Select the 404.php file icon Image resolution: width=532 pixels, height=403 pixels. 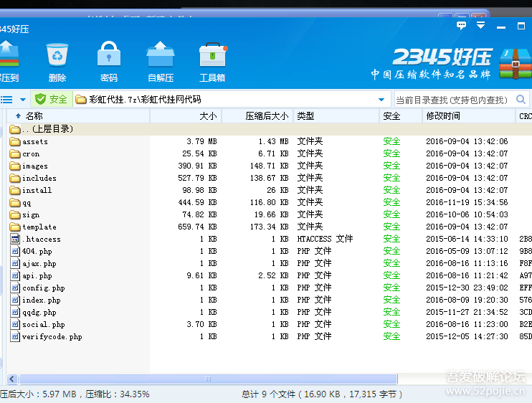[15, 252]
